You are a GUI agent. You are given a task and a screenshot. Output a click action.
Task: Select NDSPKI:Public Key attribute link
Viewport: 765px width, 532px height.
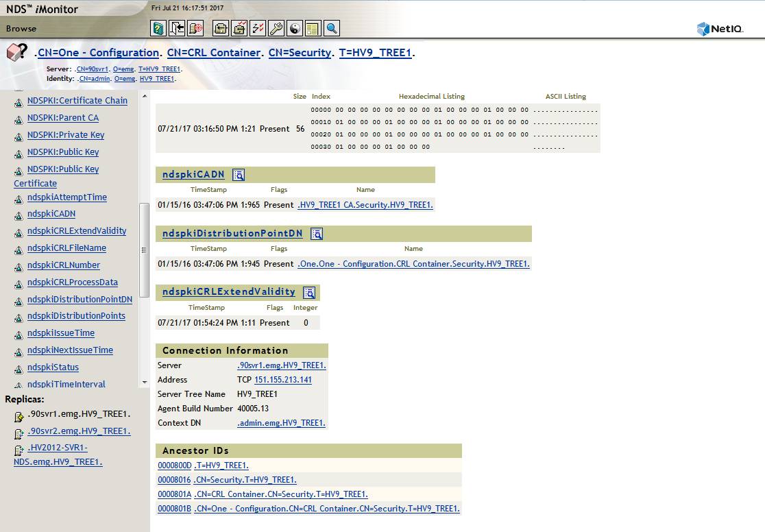coord(63,152)
